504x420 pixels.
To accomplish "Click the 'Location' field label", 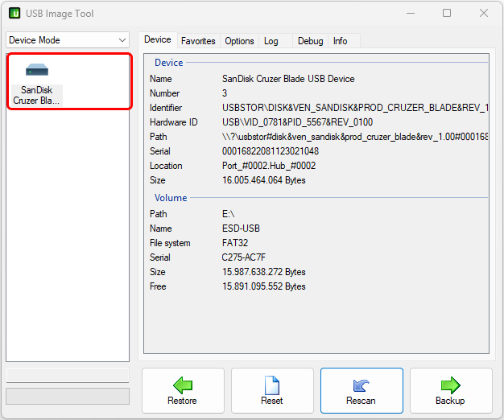I will pyautogui.click(x=166, y=166).
